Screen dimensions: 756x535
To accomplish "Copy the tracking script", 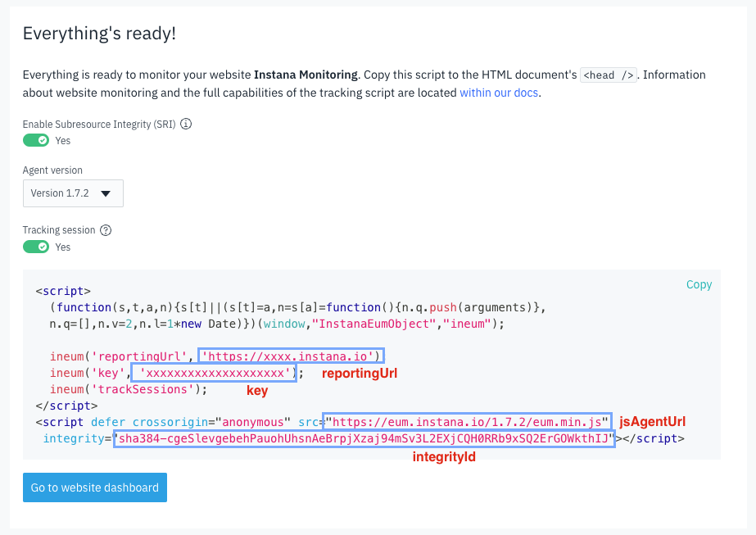I will pyautogui.click(x=699, y=284).
